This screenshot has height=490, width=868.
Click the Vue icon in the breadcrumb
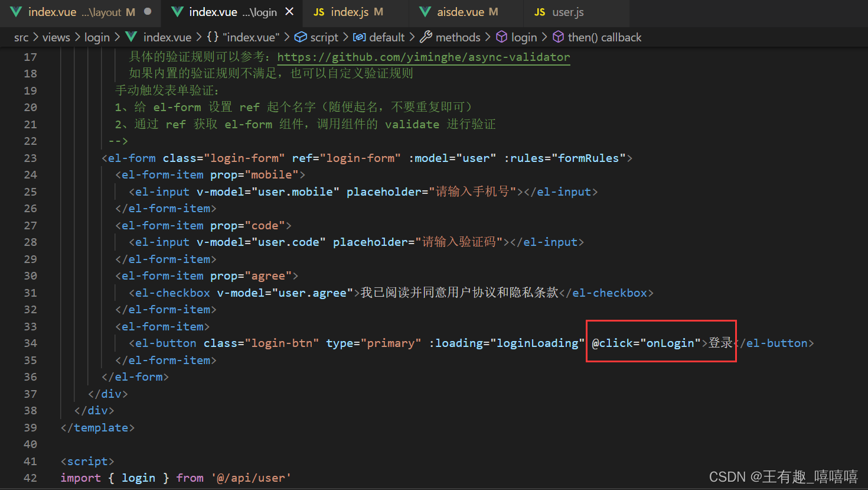(131, 37)
